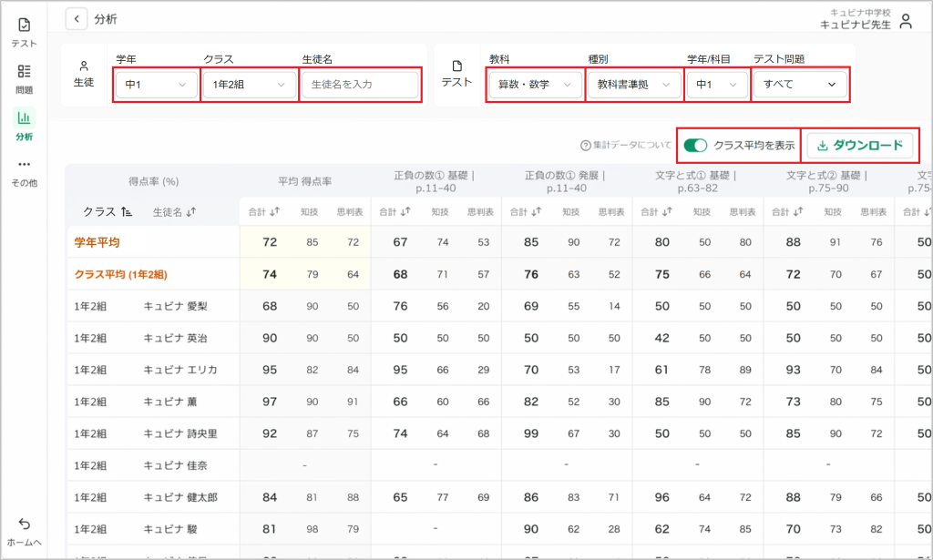Click the ダウンロード button
The image size is (933, 560).
point(860,145)
